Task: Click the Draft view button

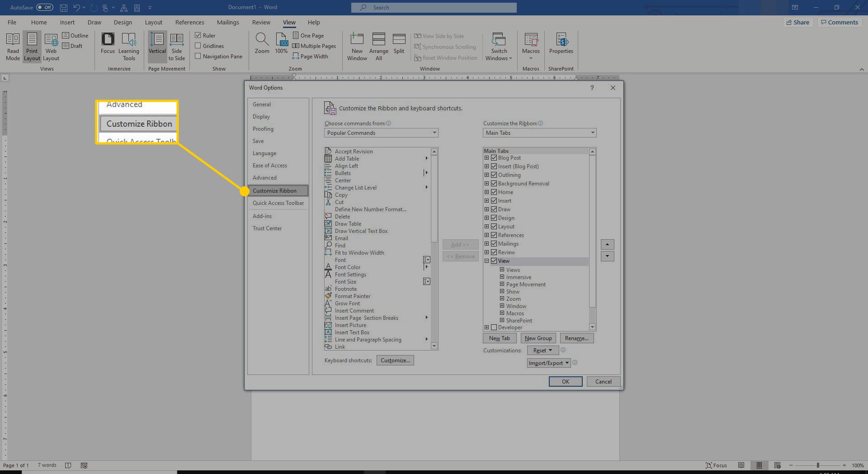Action: [72, 46]
